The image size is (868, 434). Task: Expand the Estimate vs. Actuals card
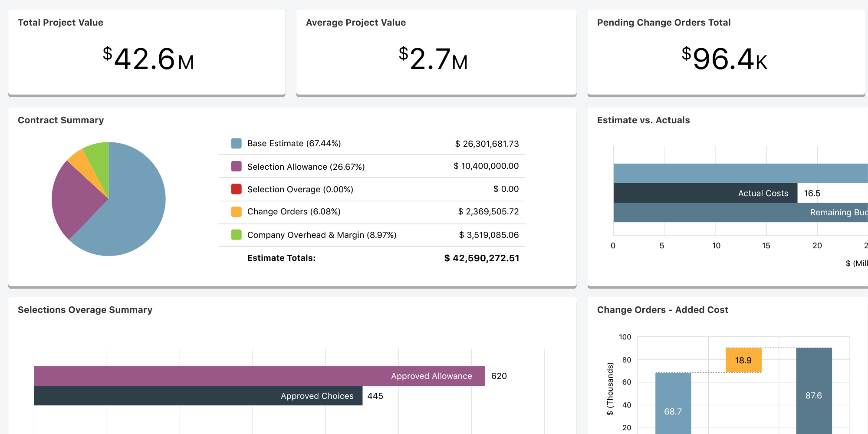coord(643,120)
